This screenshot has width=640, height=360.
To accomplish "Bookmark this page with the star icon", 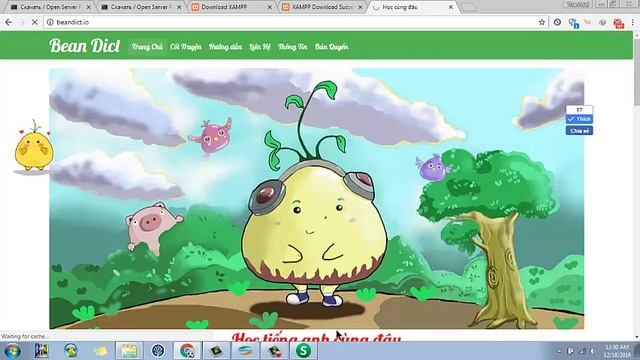I will (542, 22).
